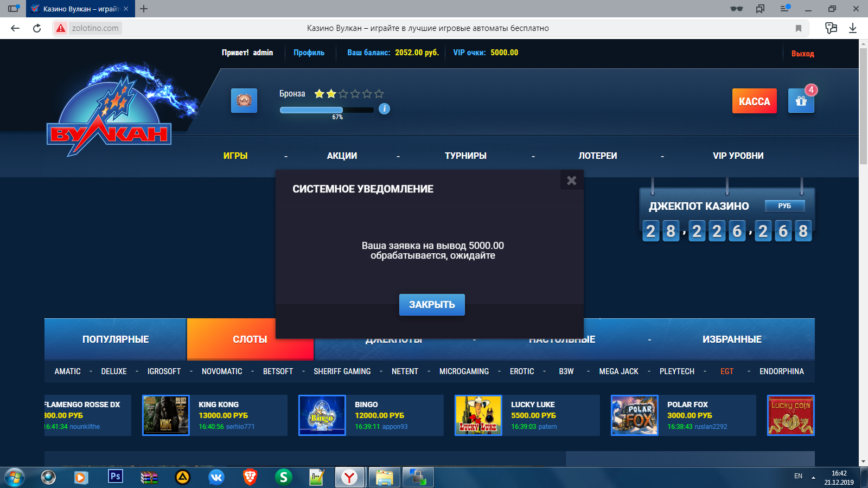Select the ПОПУЛЯРНЫЕ games tab

[116, 339]
